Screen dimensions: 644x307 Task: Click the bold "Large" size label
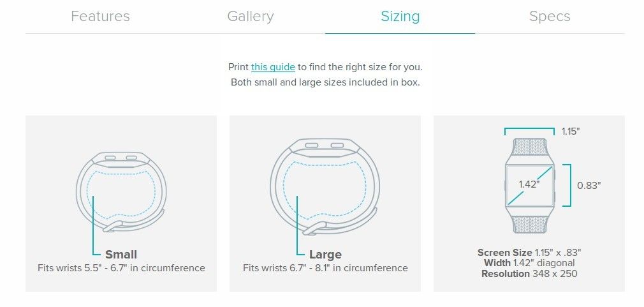325,254
